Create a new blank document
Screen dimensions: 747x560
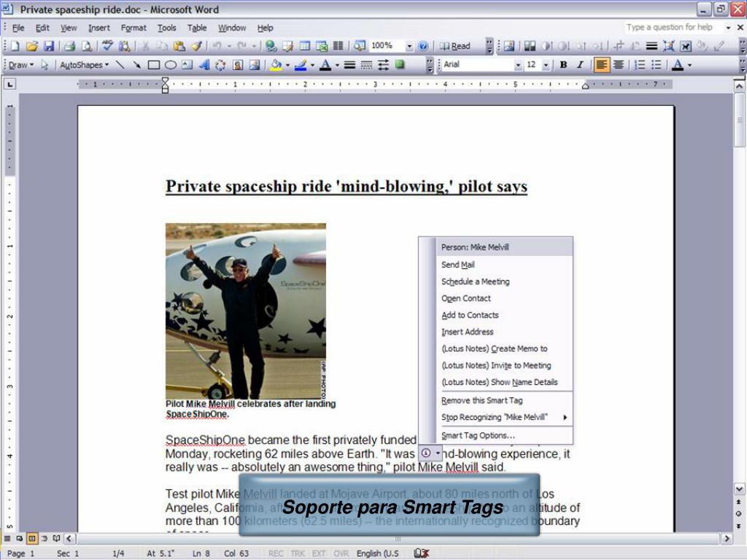coord(15,46)
